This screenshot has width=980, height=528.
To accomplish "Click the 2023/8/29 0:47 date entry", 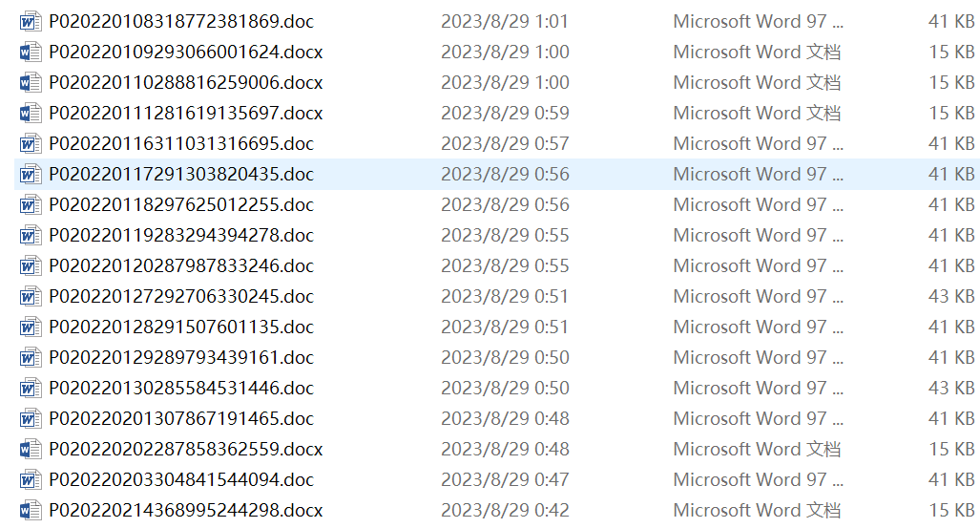I will [505, 479].
